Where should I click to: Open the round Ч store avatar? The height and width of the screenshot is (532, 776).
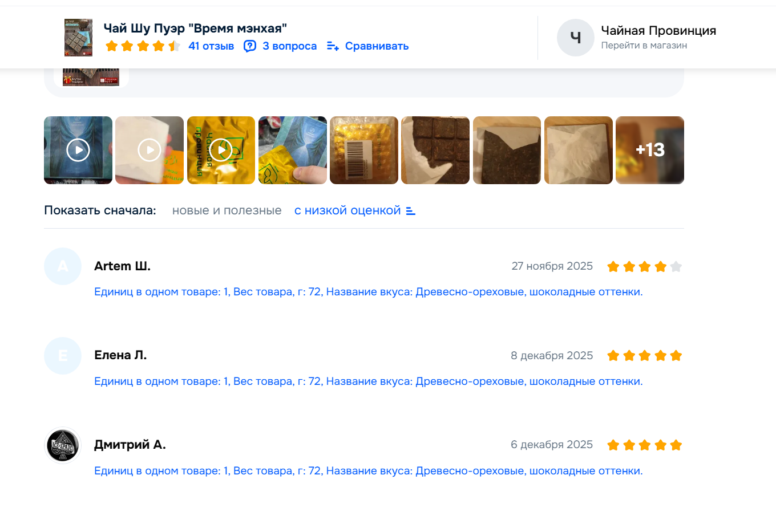(x=575, y=38)
